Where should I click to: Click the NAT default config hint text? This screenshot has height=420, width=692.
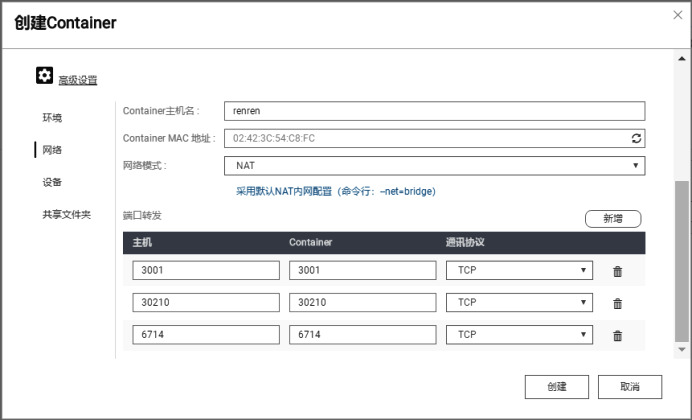336,191
